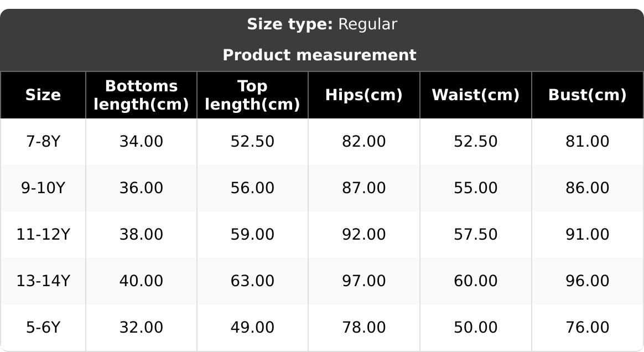
Task: Select the 78.00 hips value
Action: coord(363,328)
